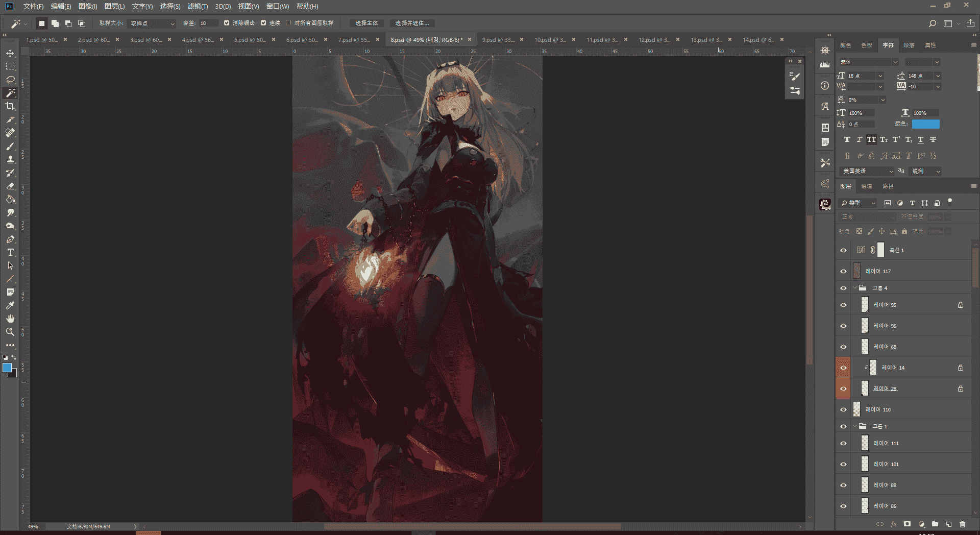
Task: Open layer style fx menu
Action: point(894,524)
